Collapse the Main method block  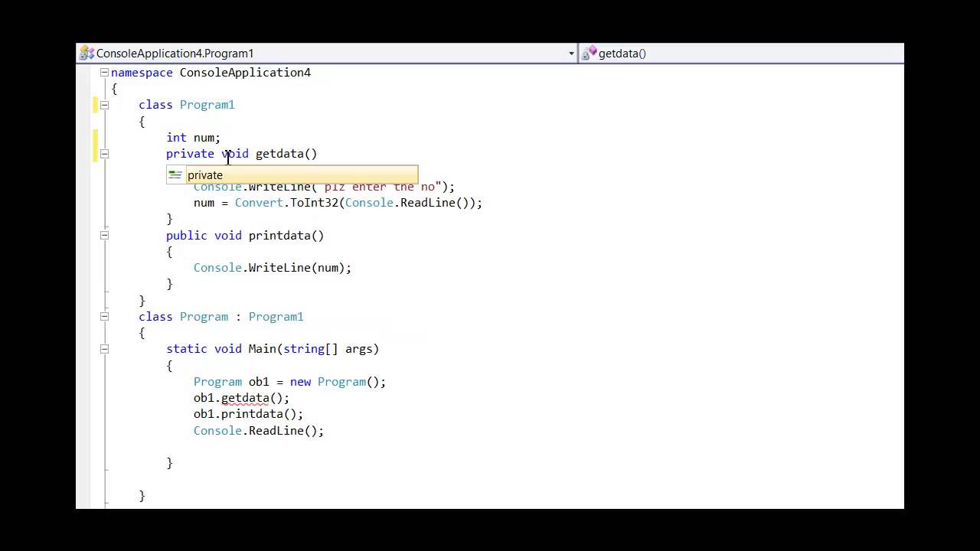[x=104, y=349]
